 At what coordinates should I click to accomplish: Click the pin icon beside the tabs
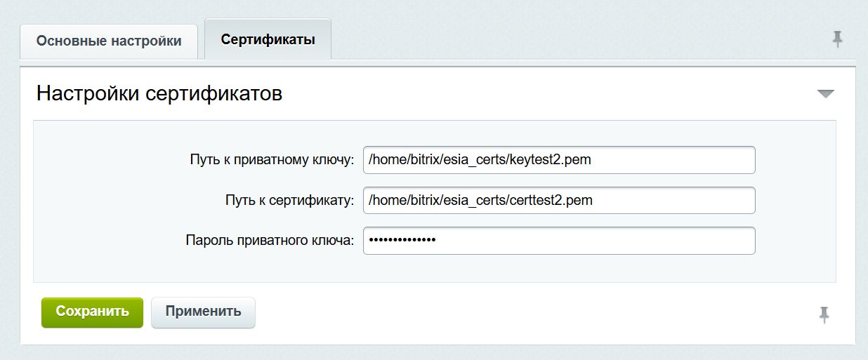pyautogui.click(x=837, y=40)
